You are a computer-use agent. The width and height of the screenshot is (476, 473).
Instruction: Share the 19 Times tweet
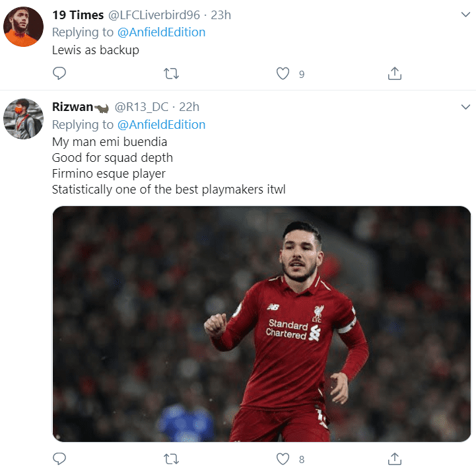coord(395,73)
